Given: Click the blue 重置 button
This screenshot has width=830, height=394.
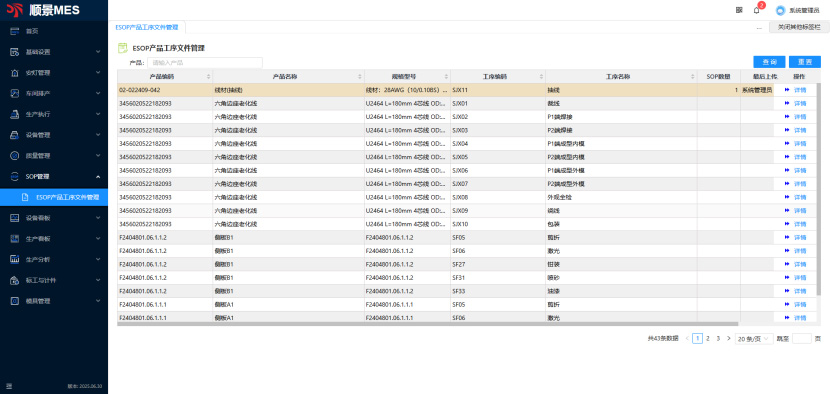Looking at the screenshot, I should click(x=805, y=62).
